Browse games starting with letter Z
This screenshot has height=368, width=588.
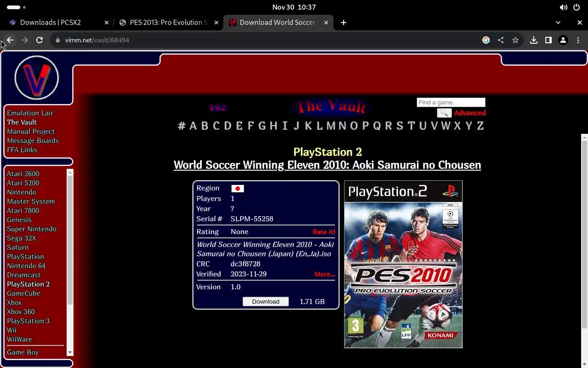[480, 126]
